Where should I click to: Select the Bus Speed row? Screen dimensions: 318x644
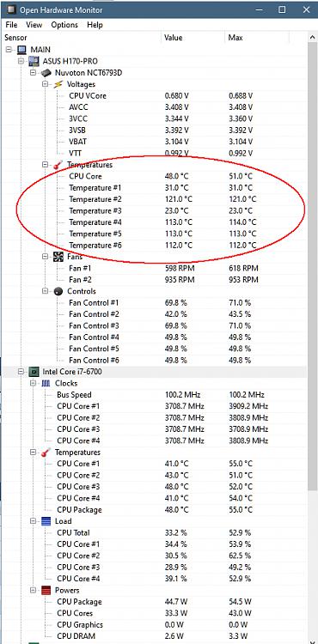154,395
